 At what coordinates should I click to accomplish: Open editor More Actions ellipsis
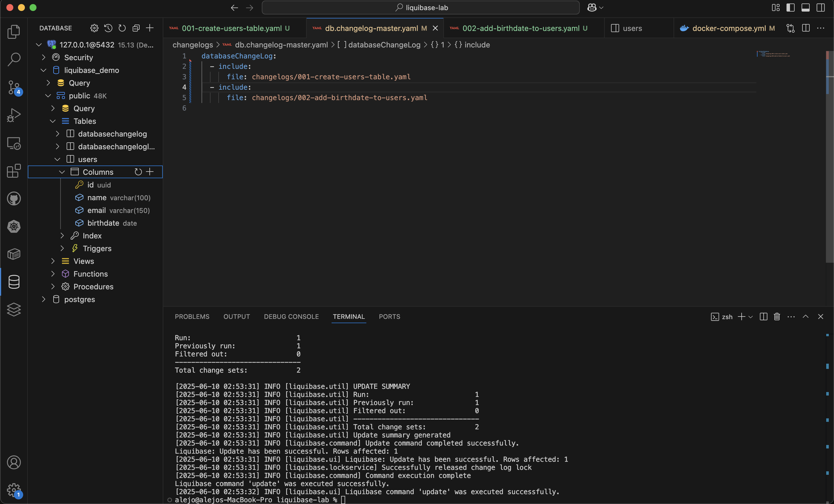(821, 28)
